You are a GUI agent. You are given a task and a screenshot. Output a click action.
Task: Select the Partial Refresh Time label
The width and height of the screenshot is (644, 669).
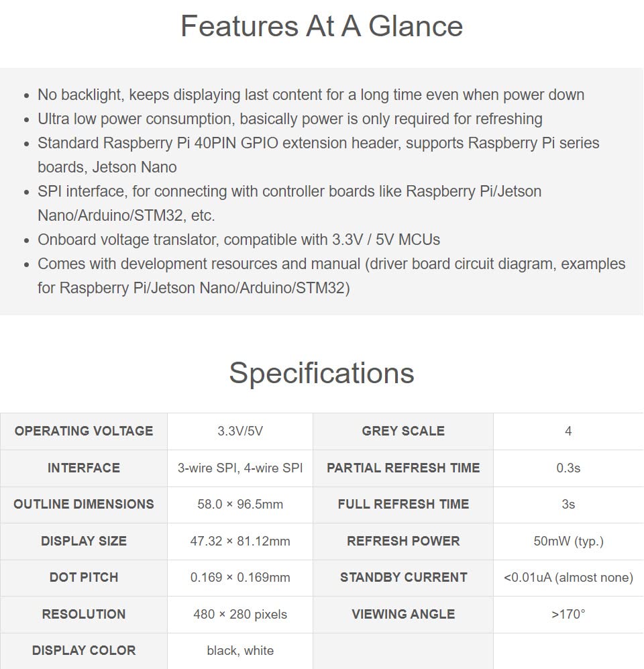[403, 468]
